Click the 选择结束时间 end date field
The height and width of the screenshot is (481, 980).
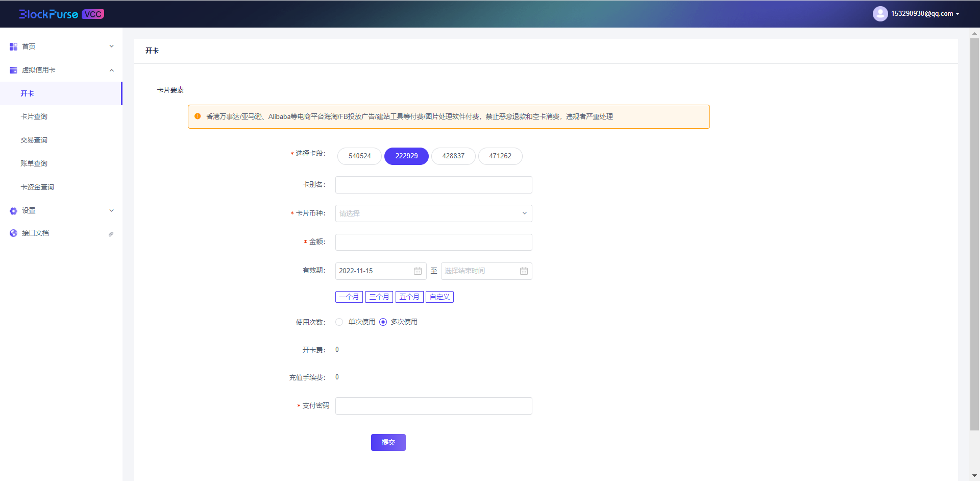coord(486,271)
